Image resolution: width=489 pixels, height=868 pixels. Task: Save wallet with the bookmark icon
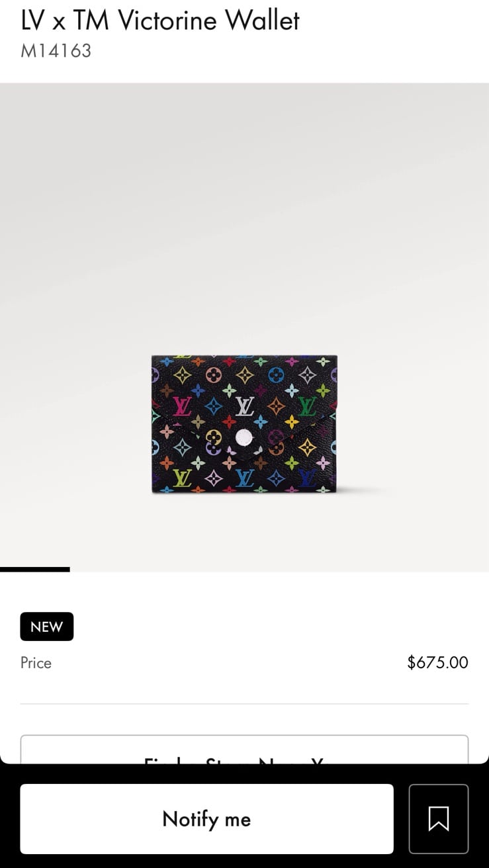(438, 819)
